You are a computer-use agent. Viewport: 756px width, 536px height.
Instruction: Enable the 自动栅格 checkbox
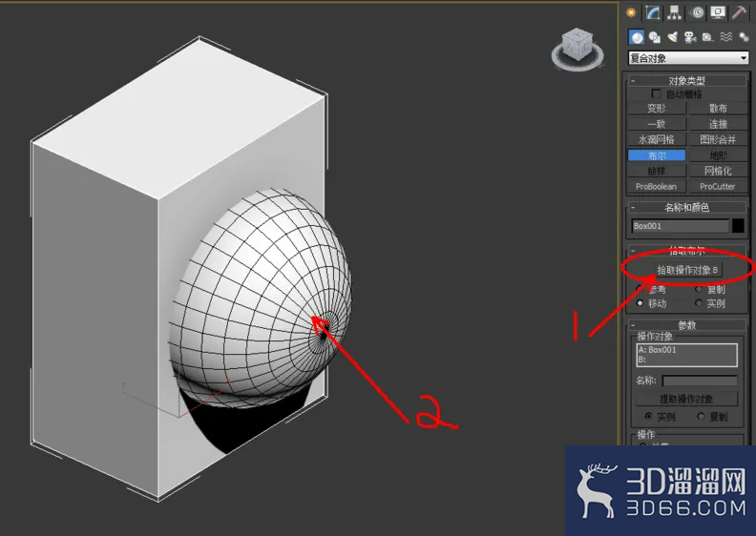click(656, 93)
